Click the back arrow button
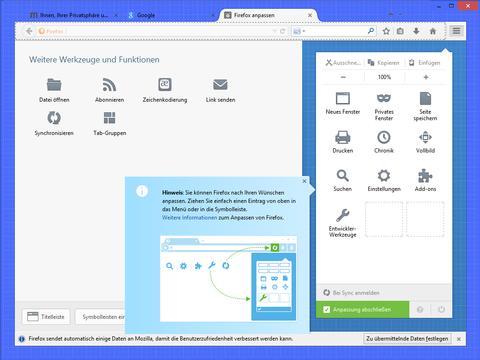The height and width of the screenshot is (360, 480). (x=29, y=31)
